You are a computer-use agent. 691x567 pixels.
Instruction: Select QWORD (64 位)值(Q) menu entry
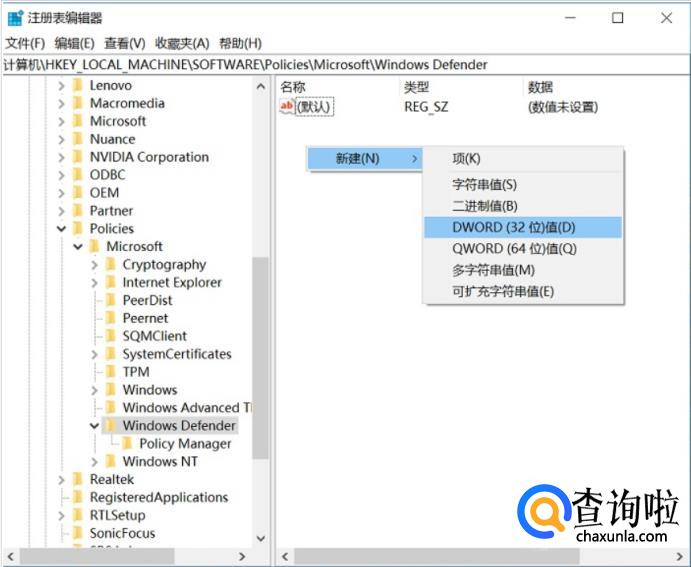pyautogui.click(x=514, y=249)
